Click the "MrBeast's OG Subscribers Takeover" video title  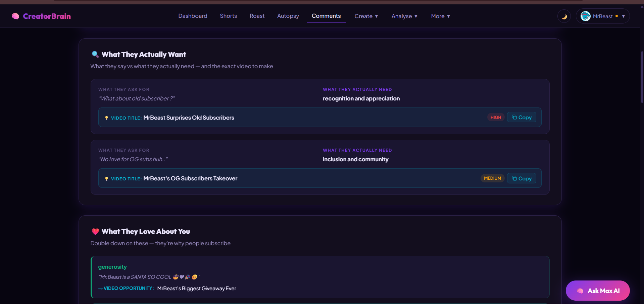click(x=190, y=178)
